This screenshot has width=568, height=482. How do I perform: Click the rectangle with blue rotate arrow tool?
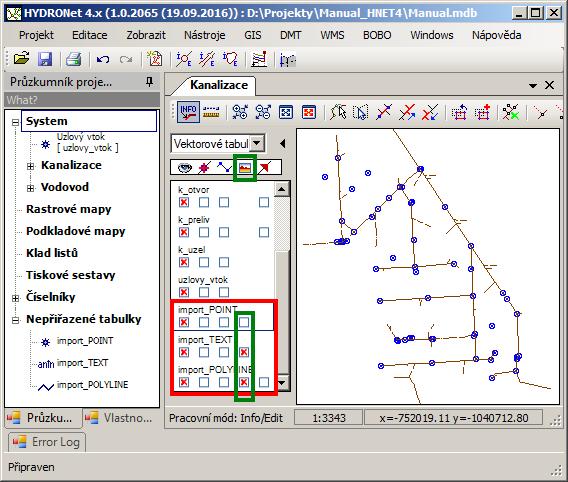pyautogui.click(x=459, y=112)
